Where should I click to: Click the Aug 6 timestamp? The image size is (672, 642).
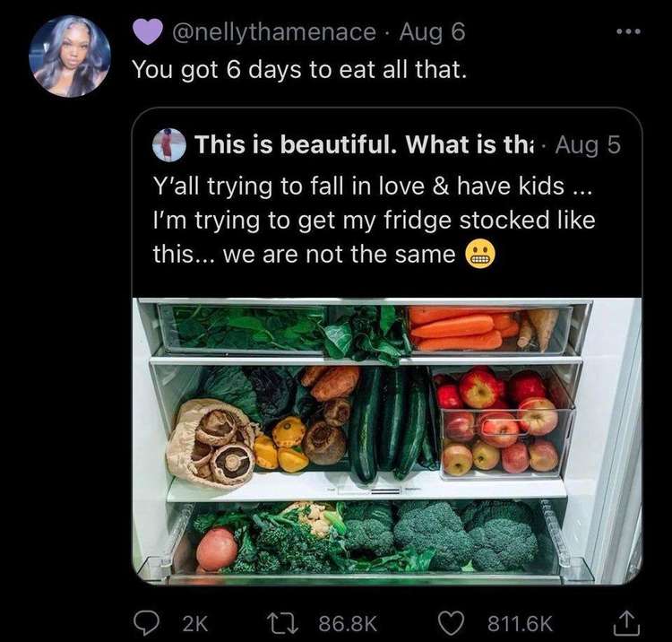tap(432, 32)
